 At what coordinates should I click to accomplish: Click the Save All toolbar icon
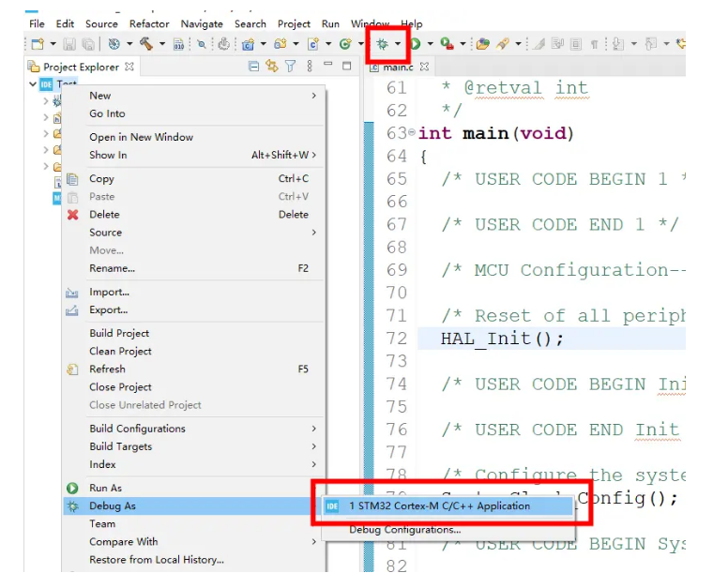click(x=88, y=44)
